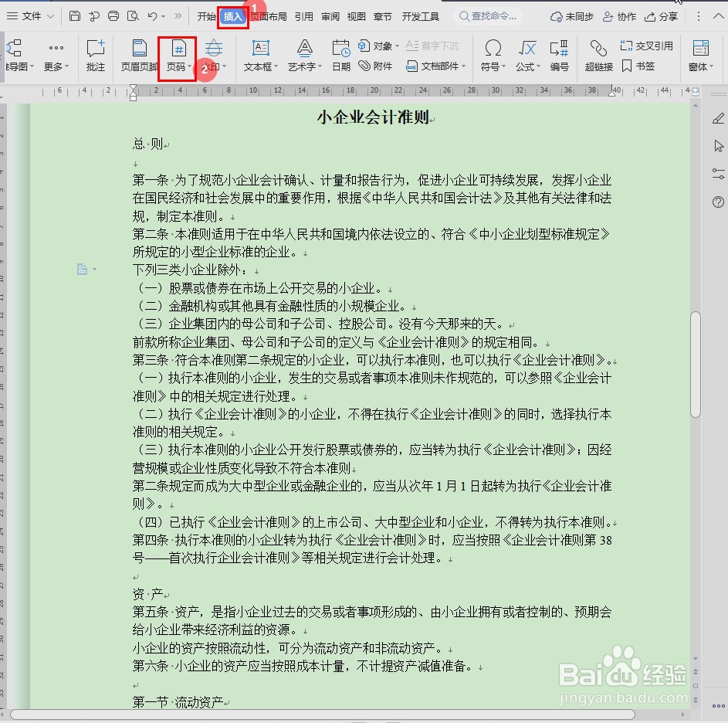Expand the 文件 menu dropdown arrow
The height and width of the screenshot is (723, 728).
51,16
